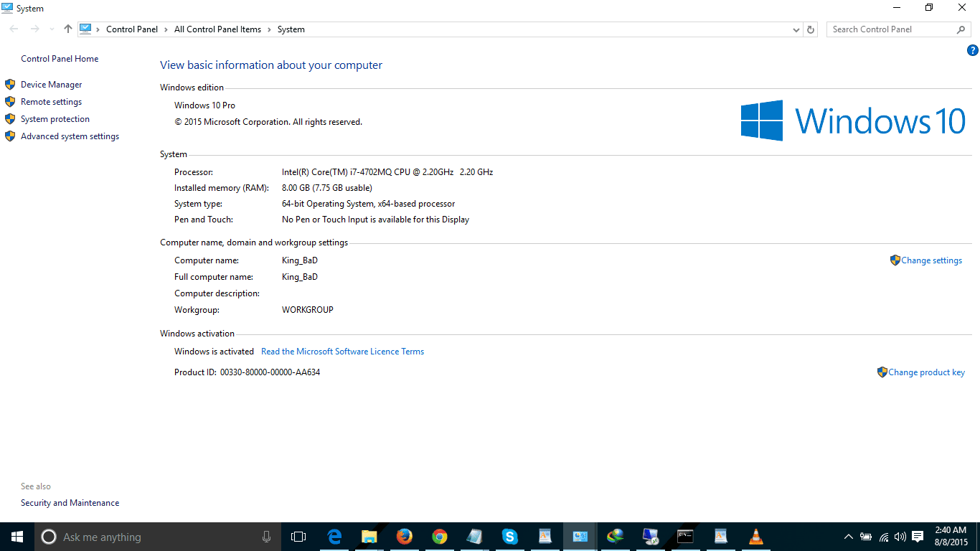This screenshot has height=551, width=980.
Task: Open Help with the blue question mark
Action: (973, 50)
